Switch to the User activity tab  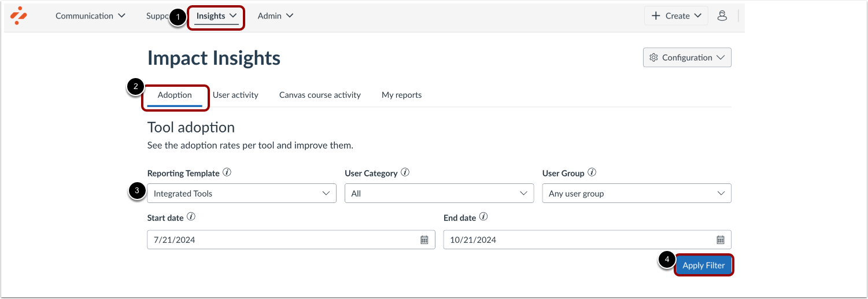coord(235,95)
